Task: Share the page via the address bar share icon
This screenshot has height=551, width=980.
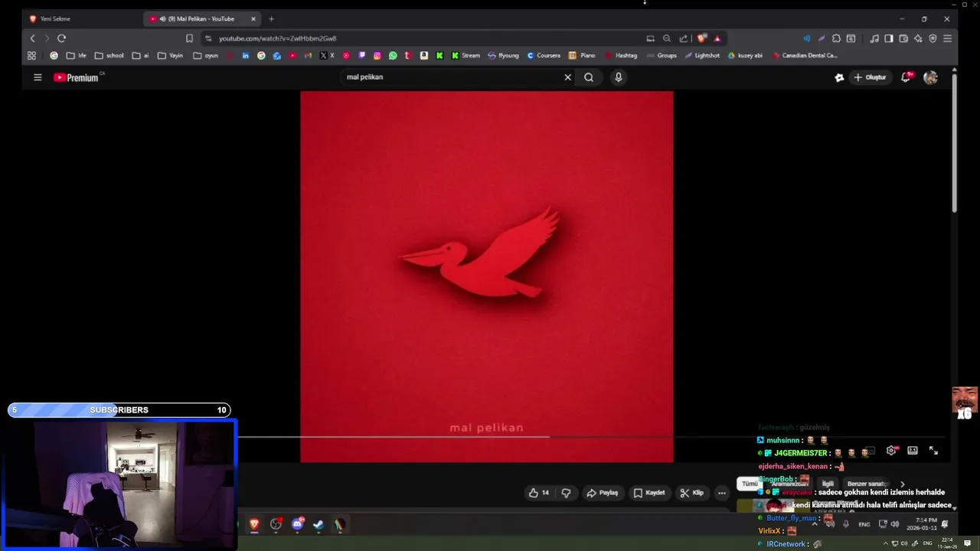Action: click(x=683, y=38)
